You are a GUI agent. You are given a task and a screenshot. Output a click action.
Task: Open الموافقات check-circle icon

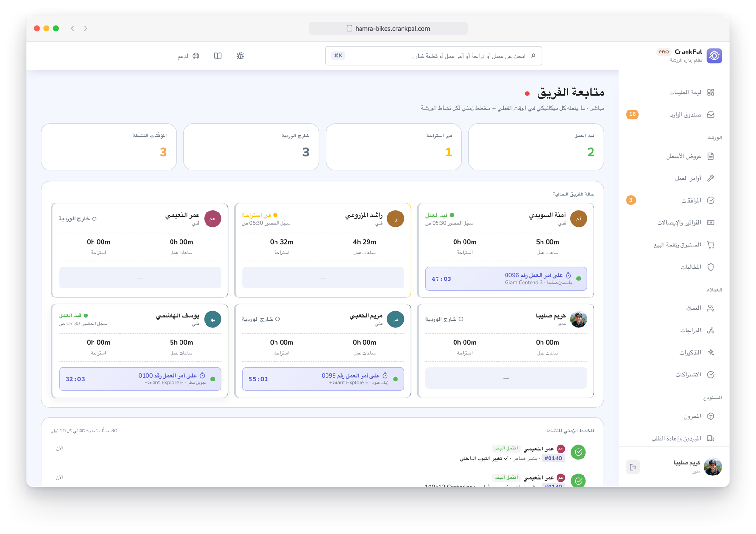(x=711, y=201)
